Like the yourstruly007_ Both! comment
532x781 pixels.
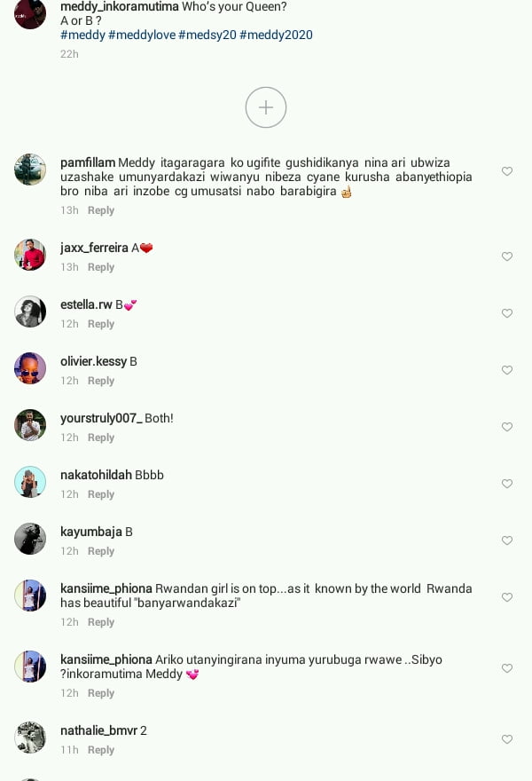pyautogui.click(x=506, y=427)
